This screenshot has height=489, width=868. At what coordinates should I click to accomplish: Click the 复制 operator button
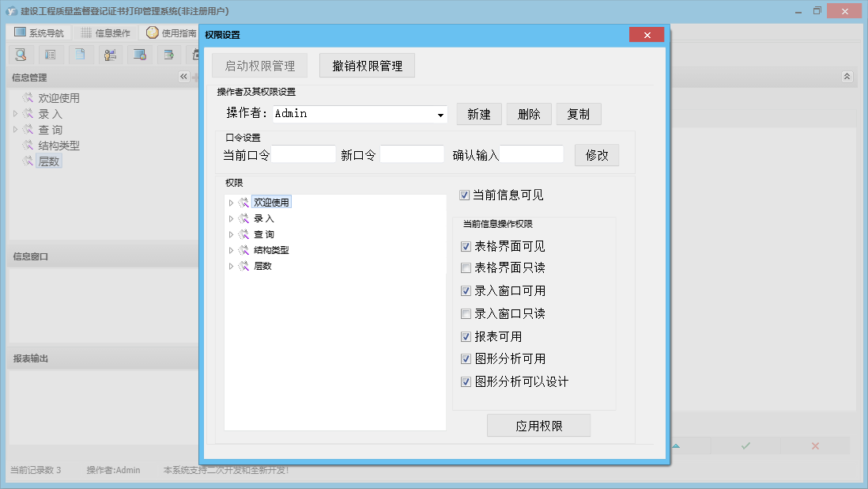[x=579, y=114]
